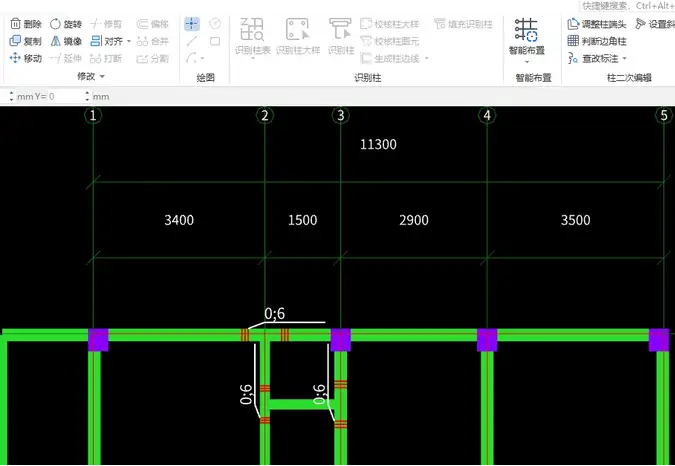Open the dropdown under 识别柱表
The image size is (675, 466).
[253, 58]
